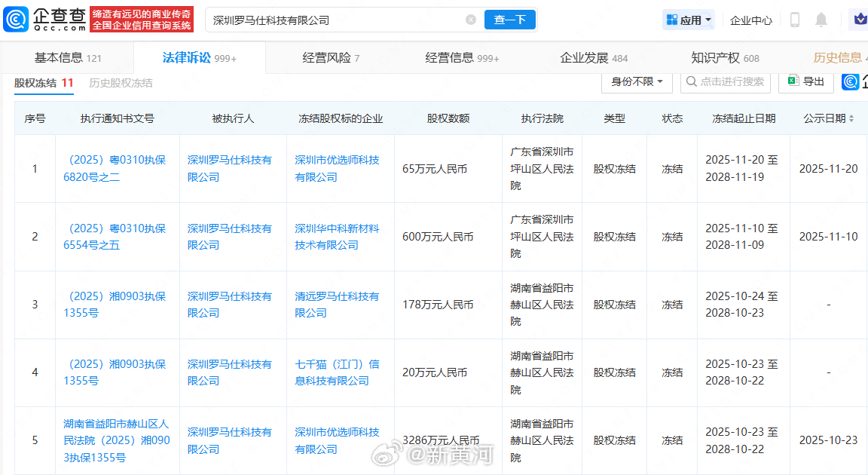Screen dimensions: 868x475
Task: Open 企业中心 link
Action: point(750,20)
